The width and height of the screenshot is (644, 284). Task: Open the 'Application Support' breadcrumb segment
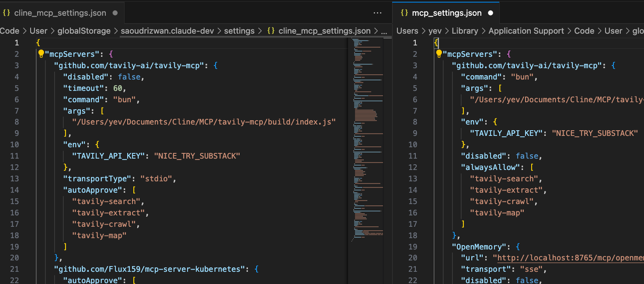tap(526, 31)
